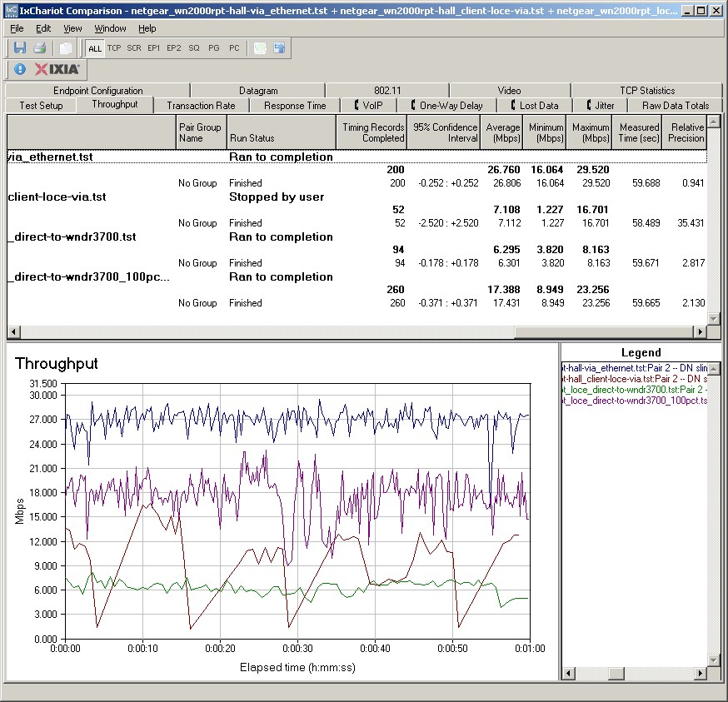Click the Measured Time (sec) column header
The width and height of the screenshot is (728, 702).
[637, 132]
